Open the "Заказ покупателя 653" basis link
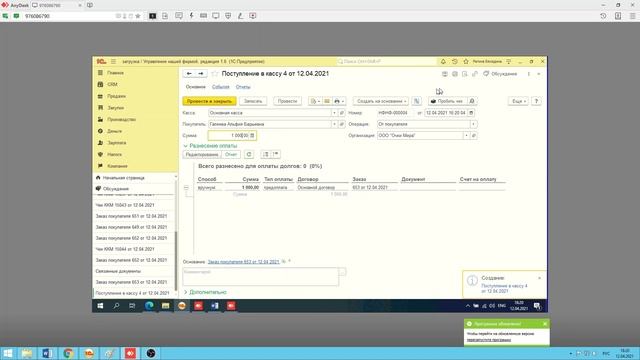The width and height of the screenshot is (640, 360). point(243,262)
